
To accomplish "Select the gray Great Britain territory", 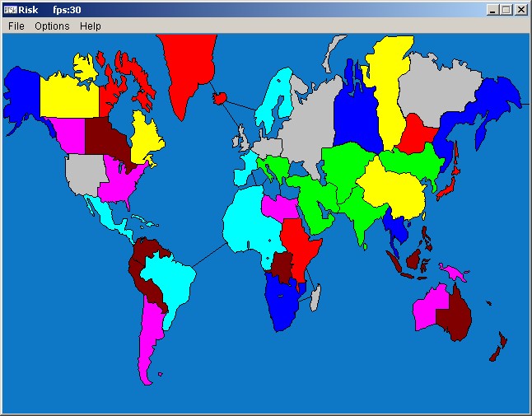I will (x=243, y=140).
